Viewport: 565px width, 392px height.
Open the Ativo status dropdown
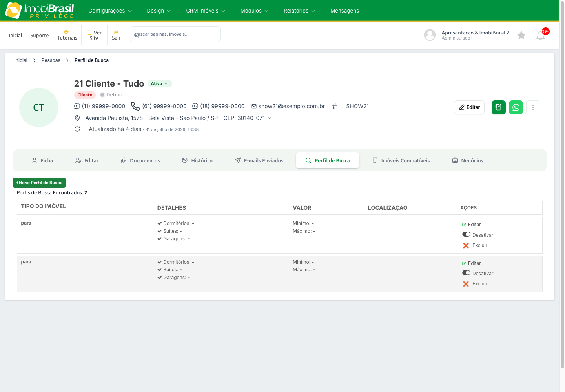(x=160, y=83)
